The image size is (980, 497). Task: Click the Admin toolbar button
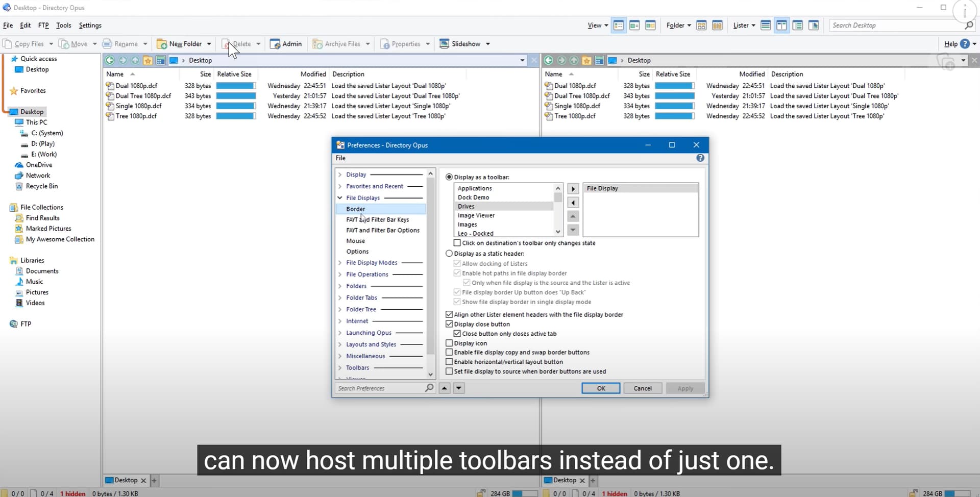click(x=286, y=44)
